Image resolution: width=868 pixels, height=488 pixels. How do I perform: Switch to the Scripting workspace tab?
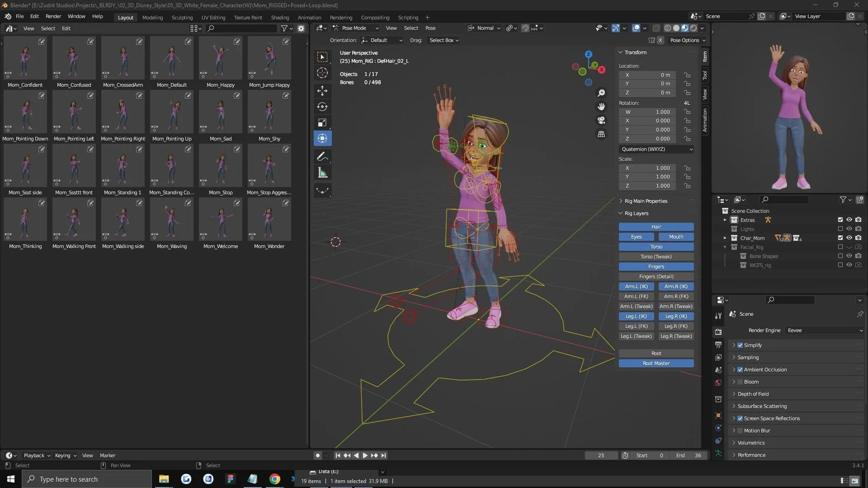coord(408,17)
